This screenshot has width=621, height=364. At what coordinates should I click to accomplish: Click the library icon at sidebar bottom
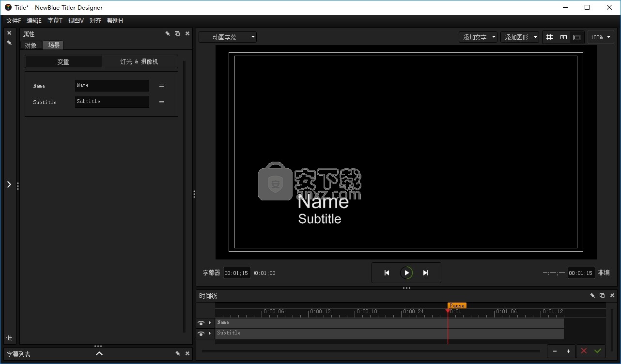(9, 338)
